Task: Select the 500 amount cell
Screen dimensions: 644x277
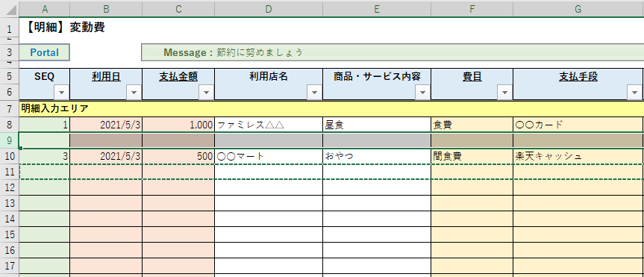Action: coord(178,156)
